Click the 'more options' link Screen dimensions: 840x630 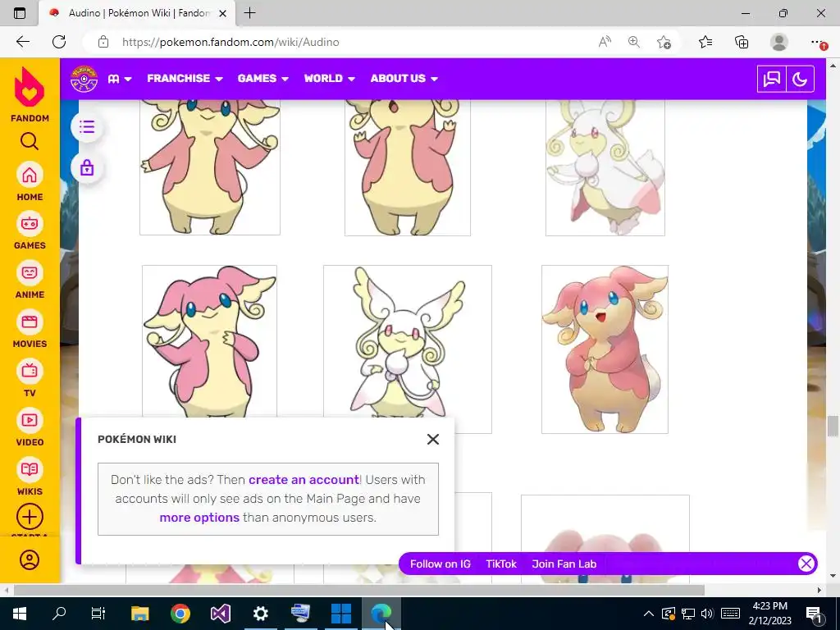[199, 518]
